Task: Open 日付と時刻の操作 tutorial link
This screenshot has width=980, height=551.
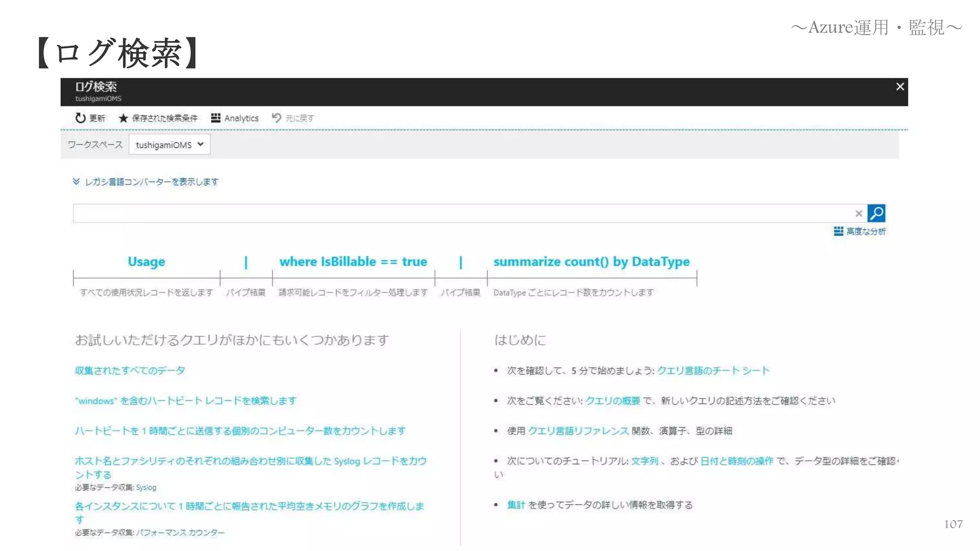Action: pyautogui.click(x=736, y=461)
